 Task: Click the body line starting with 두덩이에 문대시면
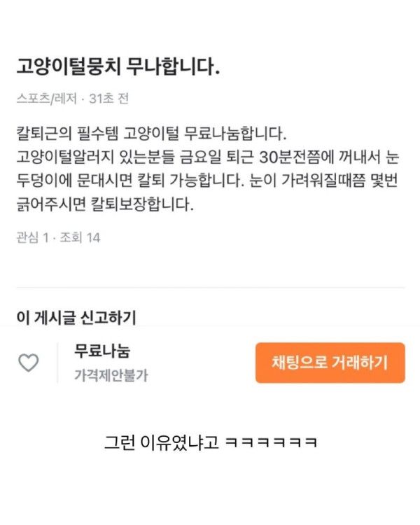point(207,181)
